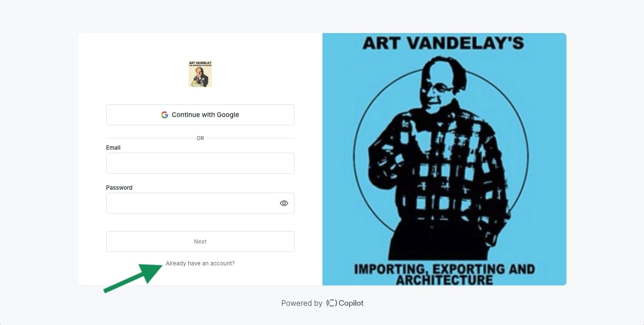This screenshot has height=325, width=644.
Task: Click the man's glasses in the illustration
Action: click(x=440, y=88)
